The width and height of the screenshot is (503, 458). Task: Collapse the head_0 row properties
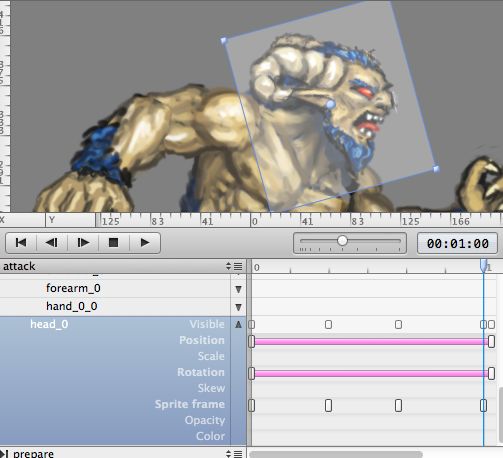pyautogui.click(x=238, y=324)
